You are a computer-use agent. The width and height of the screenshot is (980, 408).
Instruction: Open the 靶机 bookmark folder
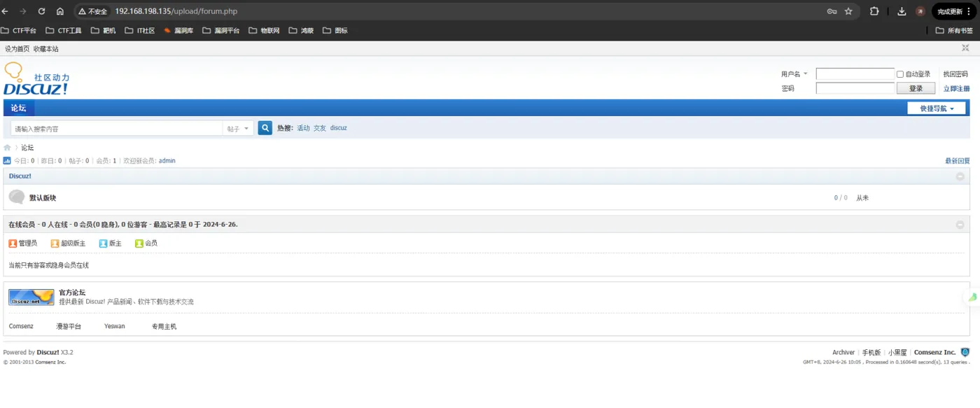click(x=104, y=31)
